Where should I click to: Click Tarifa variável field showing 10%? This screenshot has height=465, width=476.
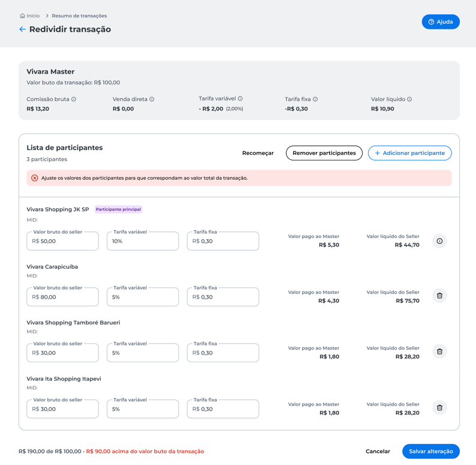coord(143,241)
